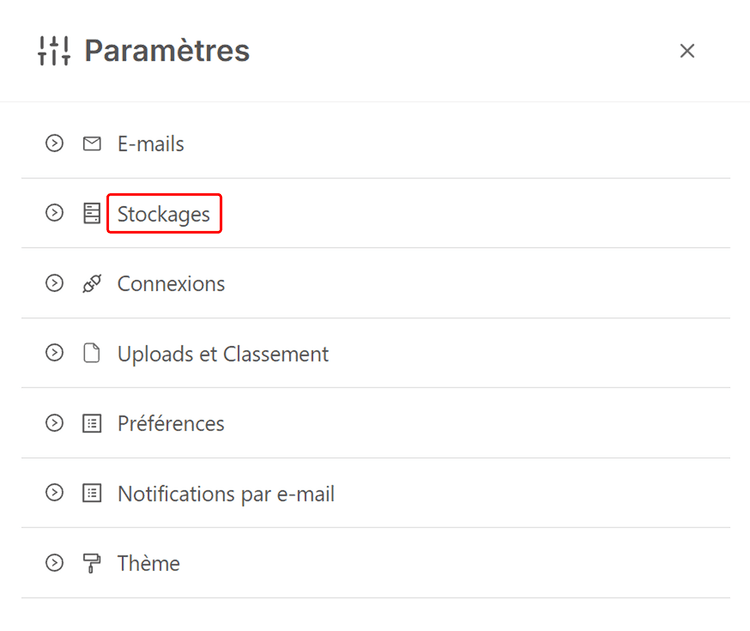Viewport: 750px width, 631px height.
Task: Open the Connexions settings entry
Action: click(x=171, y=284)
